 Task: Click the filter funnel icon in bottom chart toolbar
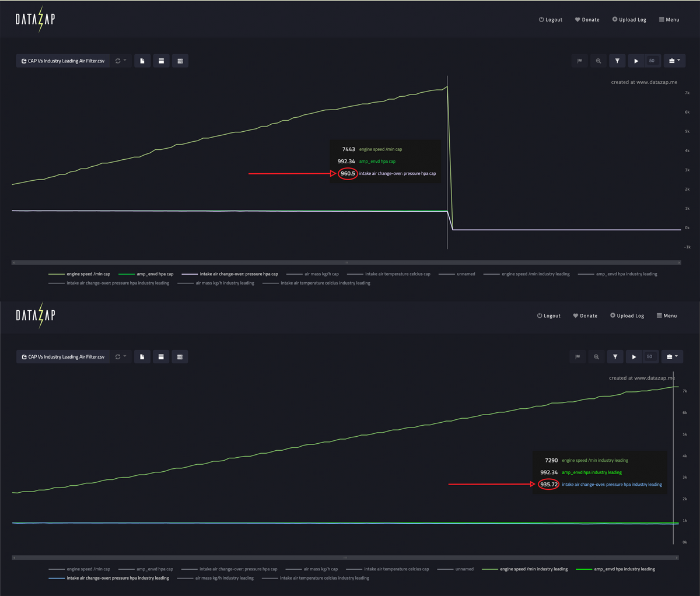coord(615,357)
